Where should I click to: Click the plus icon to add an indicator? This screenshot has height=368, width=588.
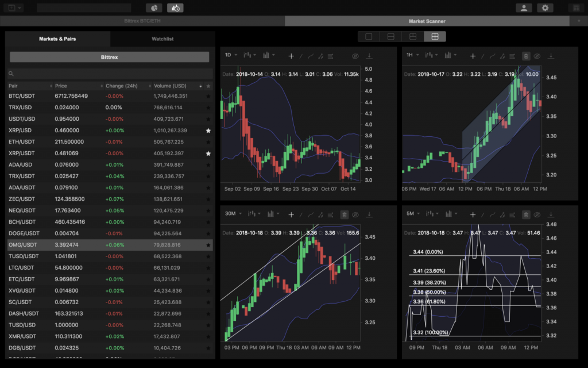click(291, 55)
